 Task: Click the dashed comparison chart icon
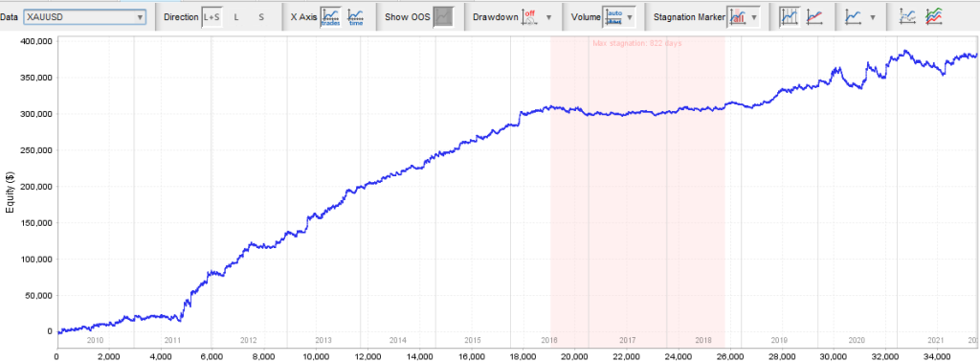[907, 17]
